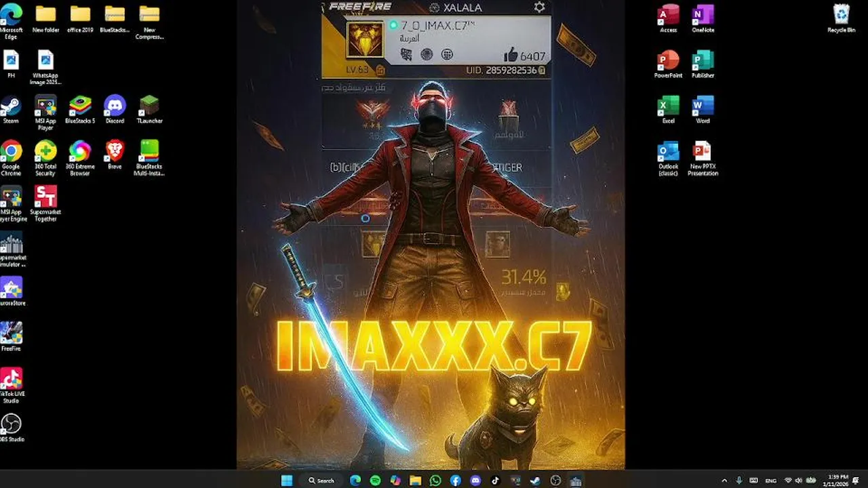Launch Steam from the desktop

[11, 110]
